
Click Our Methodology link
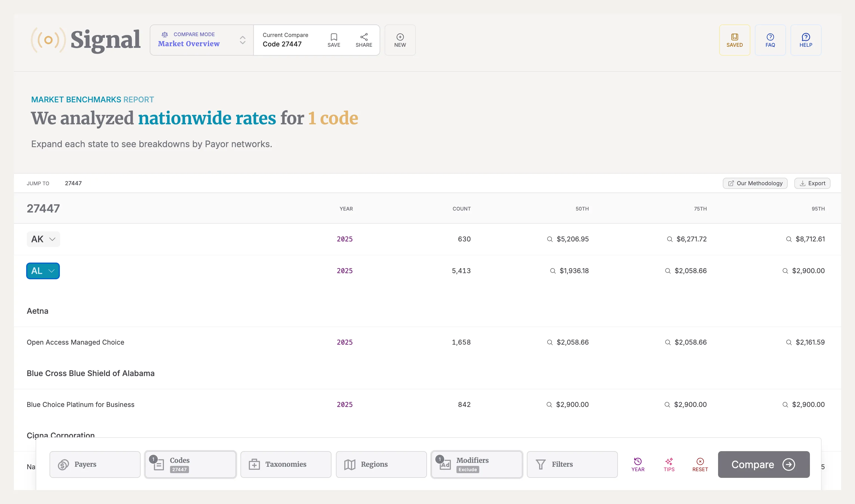pyautogui.click(x=755, y=183)
